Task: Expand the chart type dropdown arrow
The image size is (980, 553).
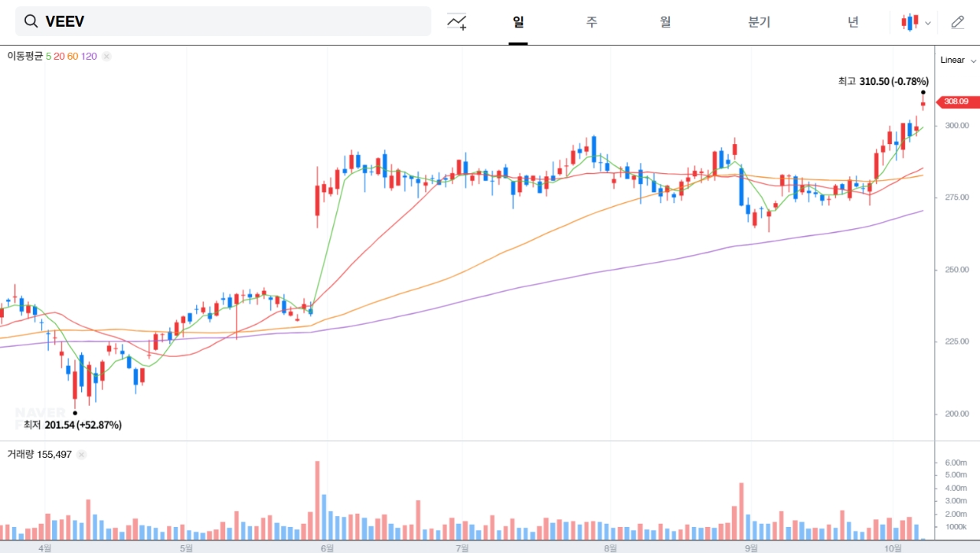Action: pos(928,23)
